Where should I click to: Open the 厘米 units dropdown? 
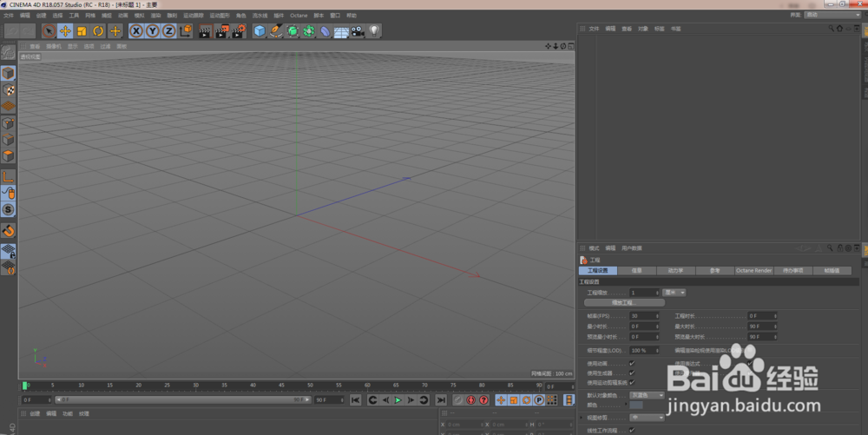pyautogui.click(x=674, y=293)
